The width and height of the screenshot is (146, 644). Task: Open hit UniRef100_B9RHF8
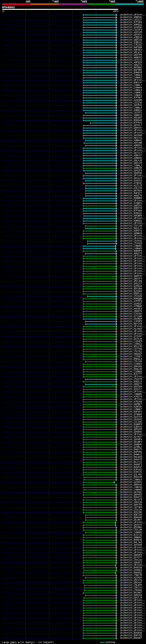coord(131,251)
